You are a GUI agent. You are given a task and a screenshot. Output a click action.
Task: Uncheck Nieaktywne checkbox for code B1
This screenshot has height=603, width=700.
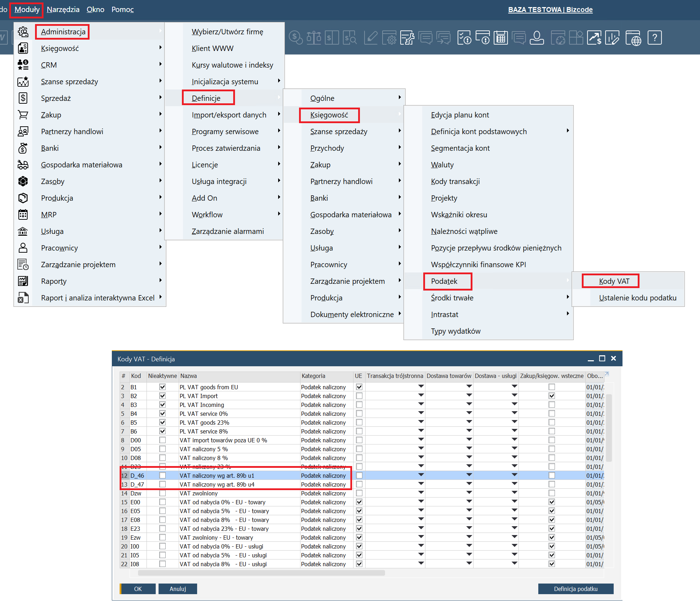point(162,387)
